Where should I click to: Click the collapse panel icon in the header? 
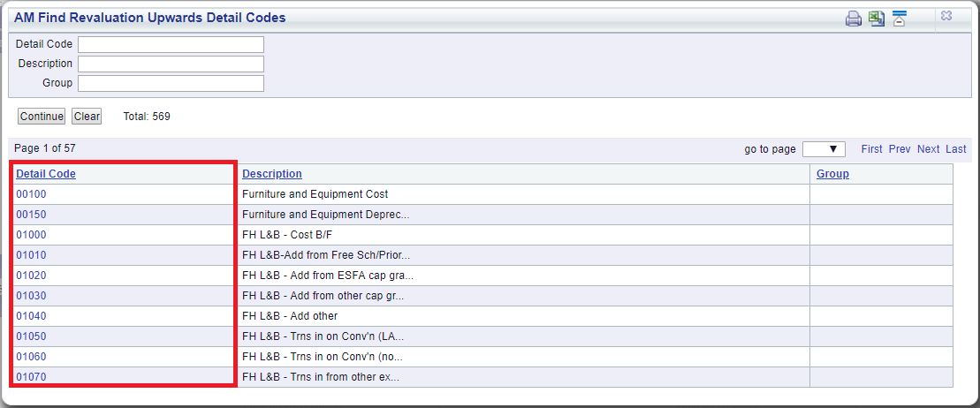tap(899, 19)
